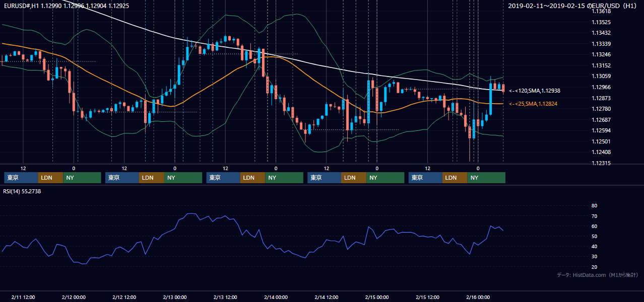Click price axis value 1.12315
Viewport: 644px width, 302px height.
601,163
